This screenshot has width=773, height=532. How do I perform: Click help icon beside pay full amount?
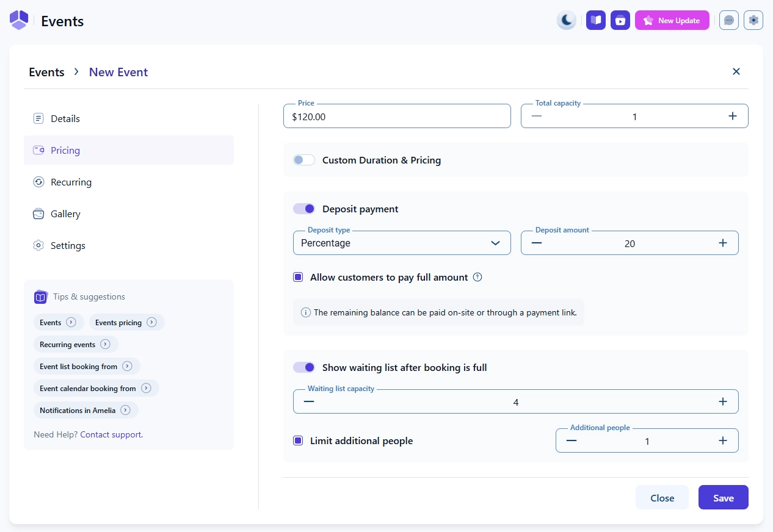[x=477, y=277]
